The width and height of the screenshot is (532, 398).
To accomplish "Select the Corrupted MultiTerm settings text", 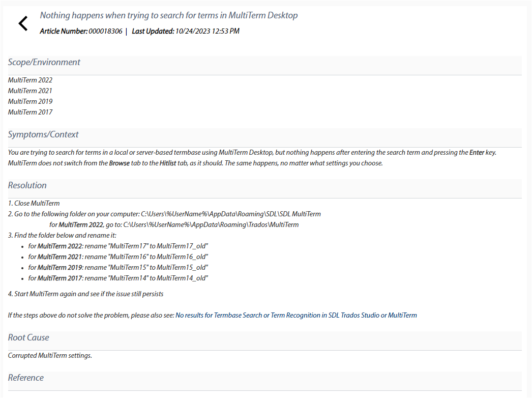I will pos(49,355).
